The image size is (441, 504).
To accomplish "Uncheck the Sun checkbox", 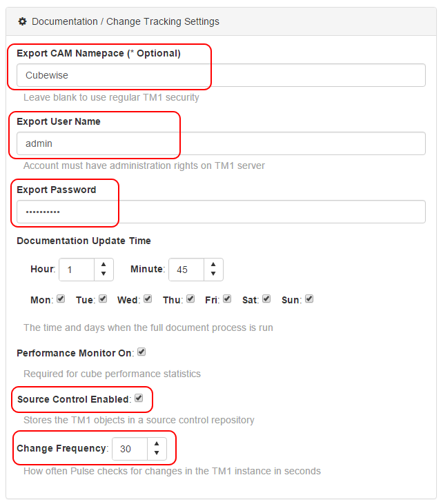I will pos(309,299).
